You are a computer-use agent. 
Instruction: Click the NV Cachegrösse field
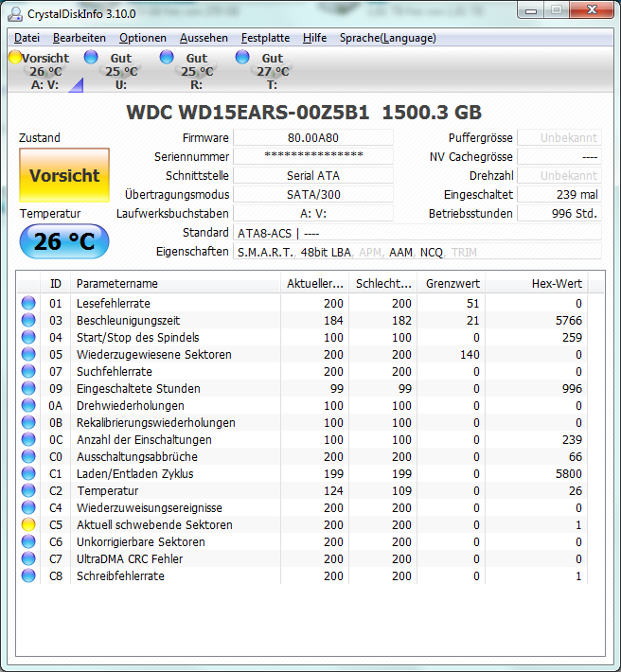(559, 156)
